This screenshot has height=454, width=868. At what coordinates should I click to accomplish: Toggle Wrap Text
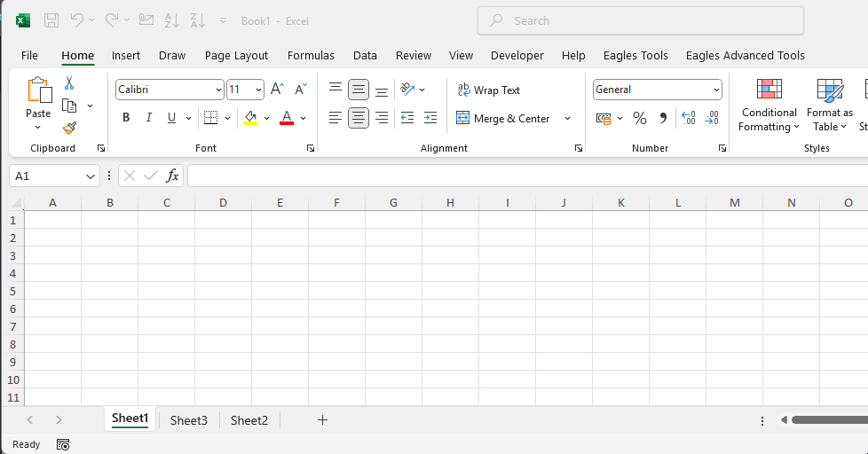click(489, 90)
